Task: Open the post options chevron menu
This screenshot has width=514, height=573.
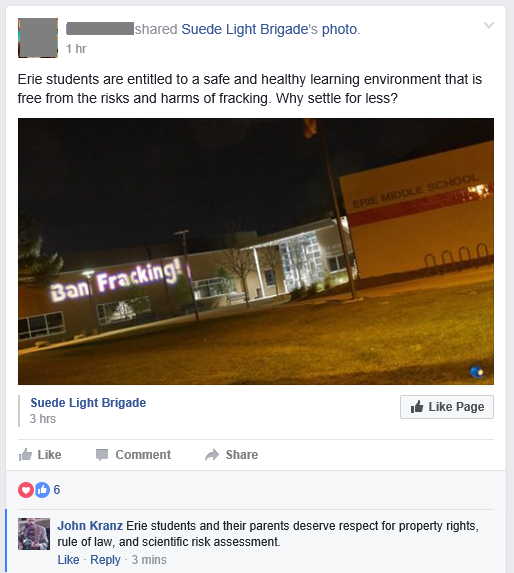Action: click(x=489, y=25)
